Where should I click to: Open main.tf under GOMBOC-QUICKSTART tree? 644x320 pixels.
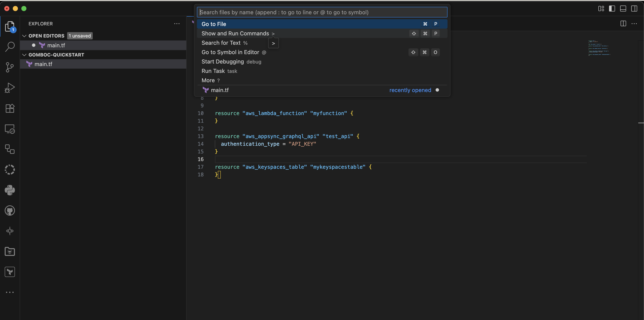coord(43,64)
